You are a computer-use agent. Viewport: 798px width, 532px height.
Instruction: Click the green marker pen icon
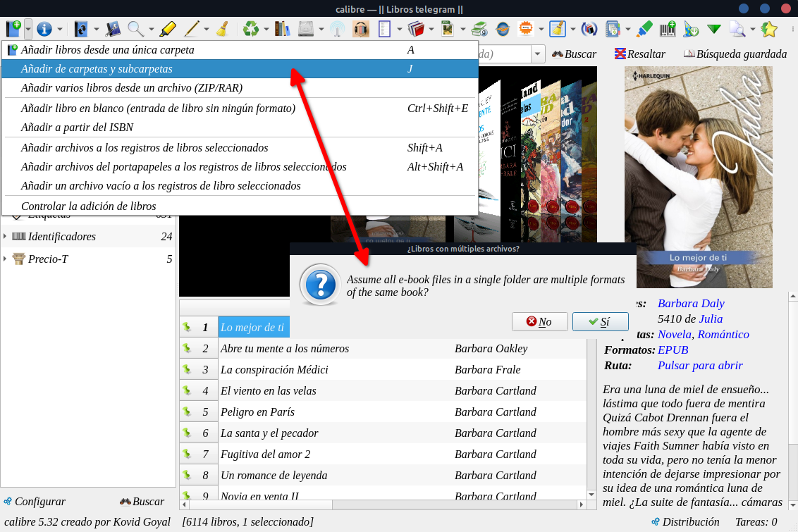[x=644, y=29]
